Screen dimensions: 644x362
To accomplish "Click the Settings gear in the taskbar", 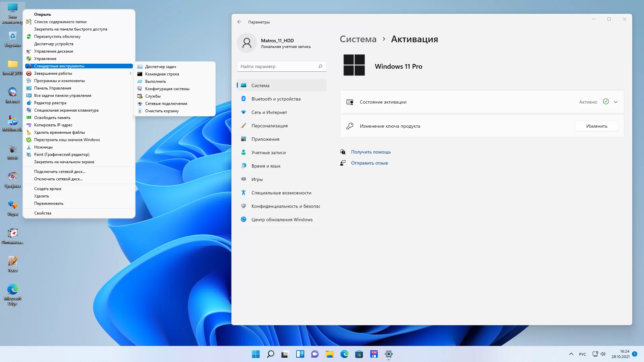I will [x=388, y=354].
